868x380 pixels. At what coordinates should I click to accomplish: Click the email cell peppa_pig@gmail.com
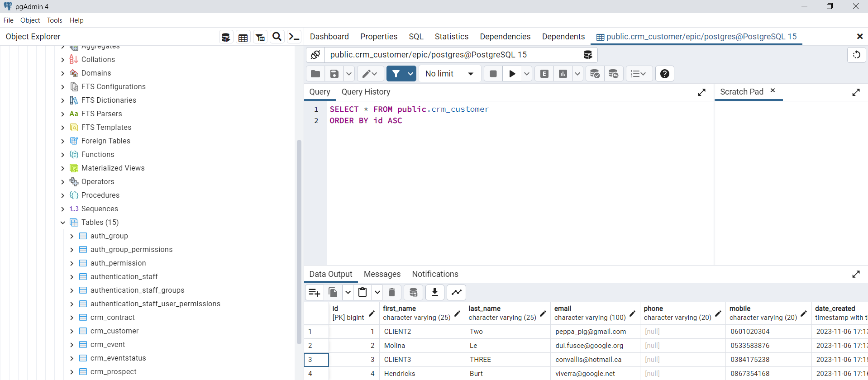click(x=595, y=332)
